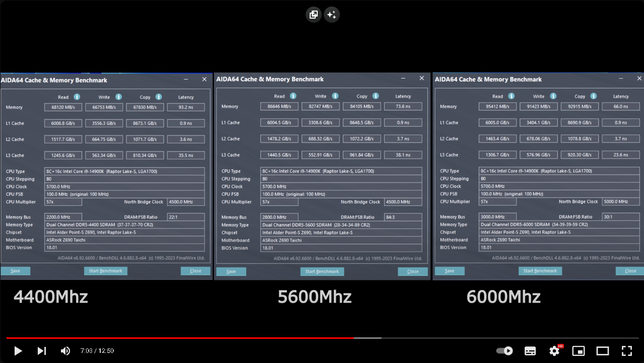
Task: Close the DDR5-4400 AIDA64 window via X
Action: click(204, 80)
